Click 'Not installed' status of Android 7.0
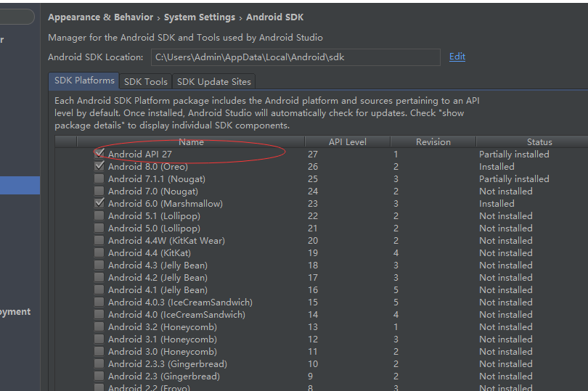Image resolution: width=588 pixels, height=391 pixels. coord(505,192)
